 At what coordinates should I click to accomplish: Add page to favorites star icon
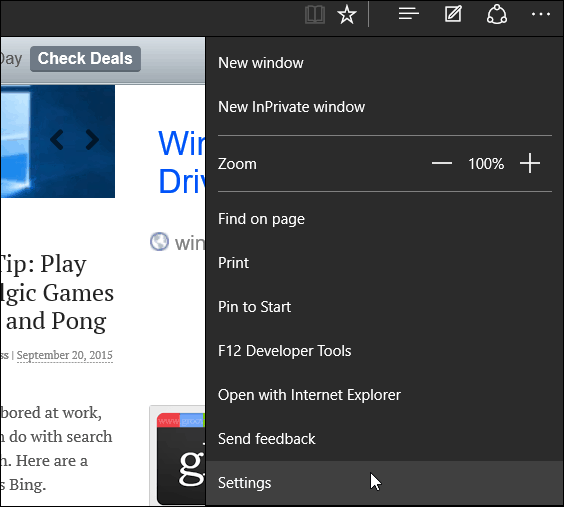(x=347, y=15)
